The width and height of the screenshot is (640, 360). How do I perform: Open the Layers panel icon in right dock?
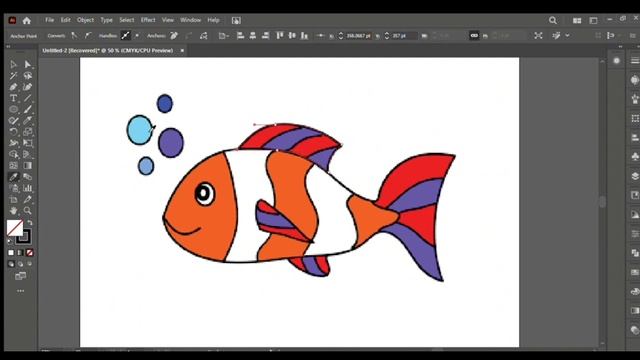click(635, 176)
